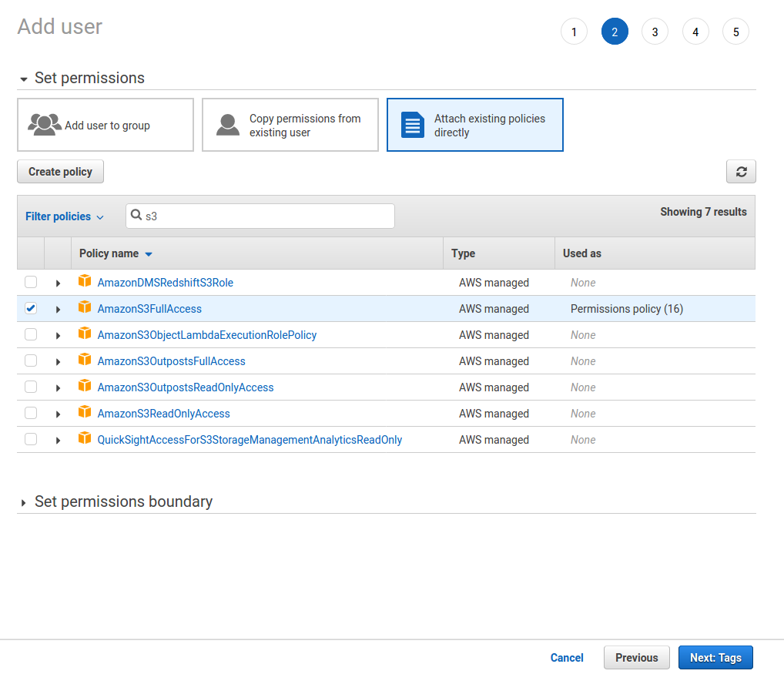The height and width of the screenshot is (674, 784).
Task: Go to wizard step 5
Action: 736,32
